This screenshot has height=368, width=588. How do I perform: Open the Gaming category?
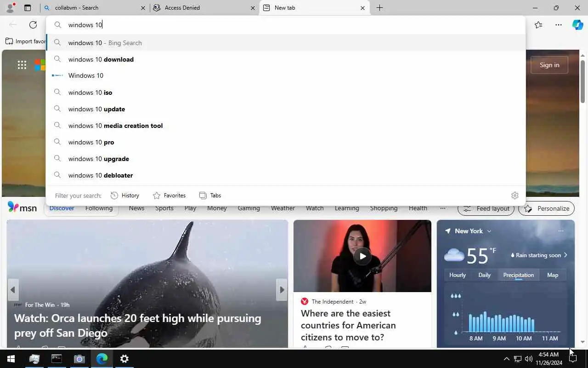(x=249, y=208)
